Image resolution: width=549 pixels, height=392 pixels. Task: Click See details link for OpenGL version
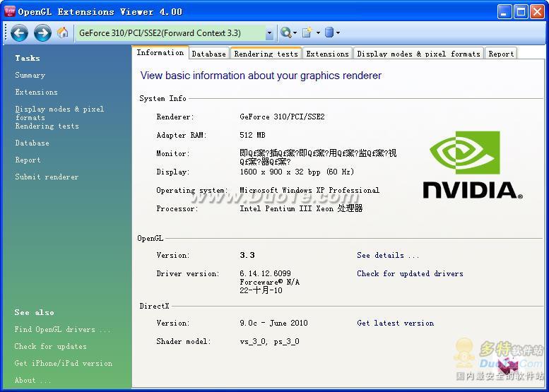click(388, 255)
